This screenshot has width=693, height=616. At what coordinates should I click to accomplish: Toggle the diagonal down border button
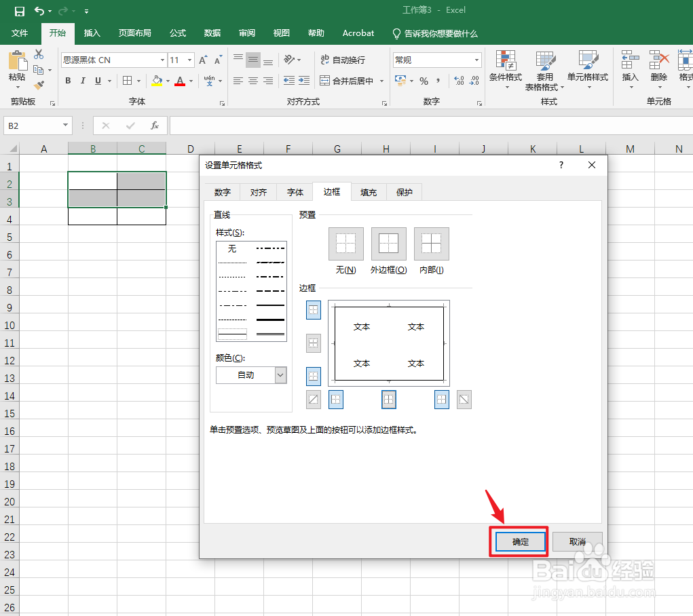pos(464,400)
